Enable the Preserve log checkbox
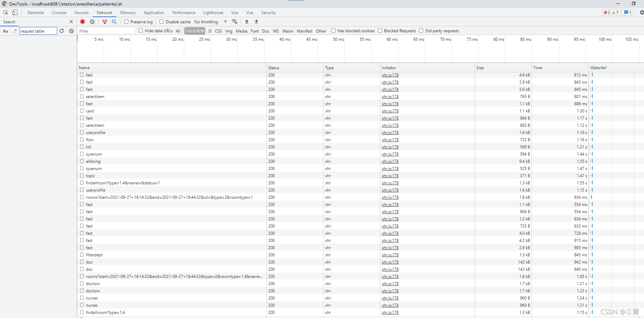Image resolution: width=644 pixels, height=318 pixels. [126, 22]
